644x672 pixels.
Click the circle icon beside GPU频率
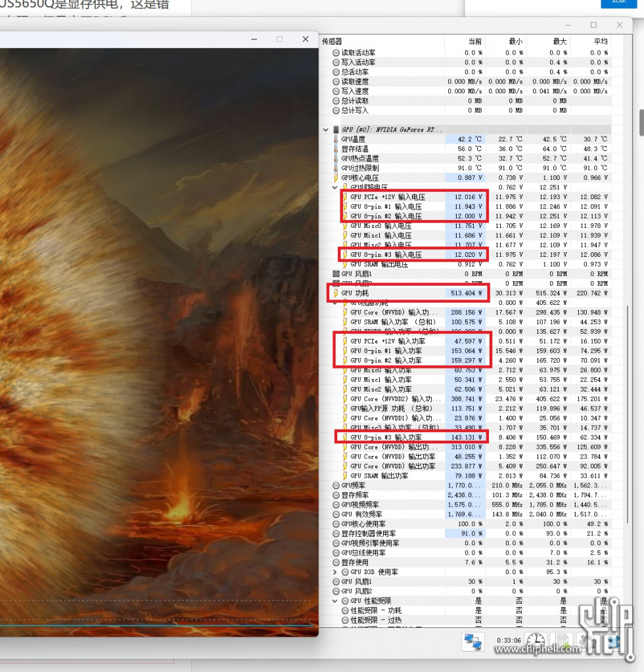click(x=336, y=485)
